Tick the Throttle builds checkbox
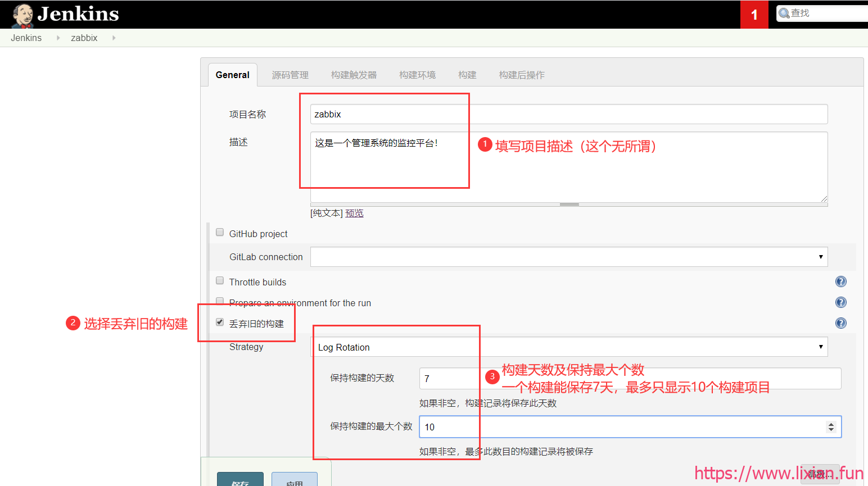Screen dimensions: 868x486 pos(220,280)
